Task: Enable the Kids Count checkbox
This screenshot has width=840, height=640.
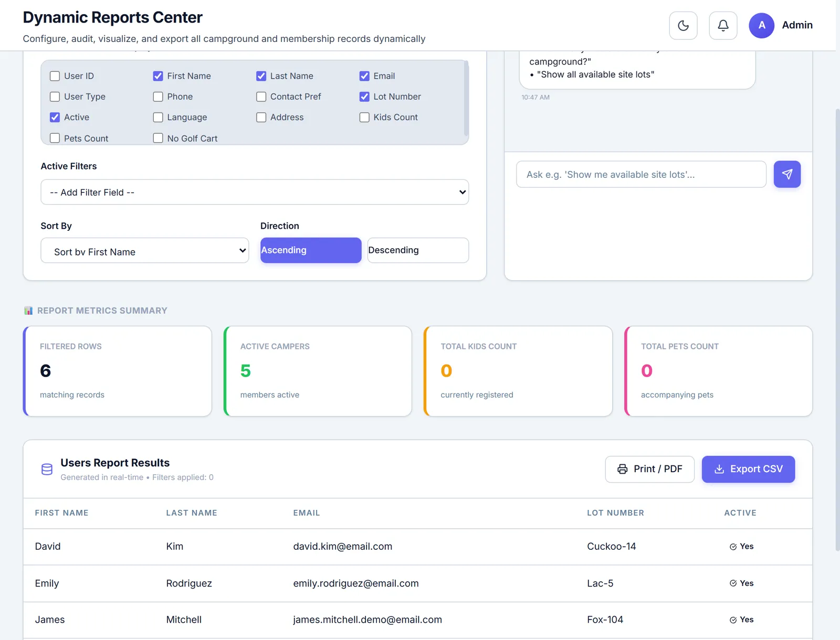Action: (364, 118)
